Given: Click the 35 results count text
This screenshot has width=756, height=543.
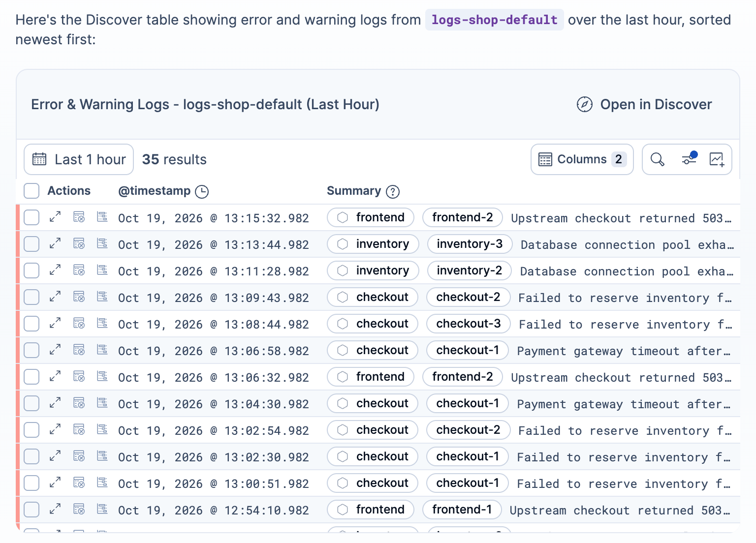Looking at the screenshot, I should (174, 159).
